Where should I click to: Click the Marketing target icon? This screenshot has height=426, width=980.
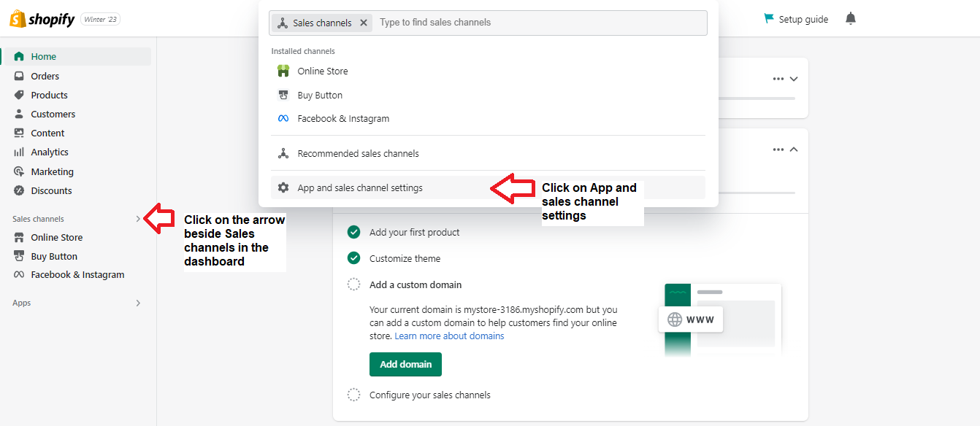click(x=19, y=171)
